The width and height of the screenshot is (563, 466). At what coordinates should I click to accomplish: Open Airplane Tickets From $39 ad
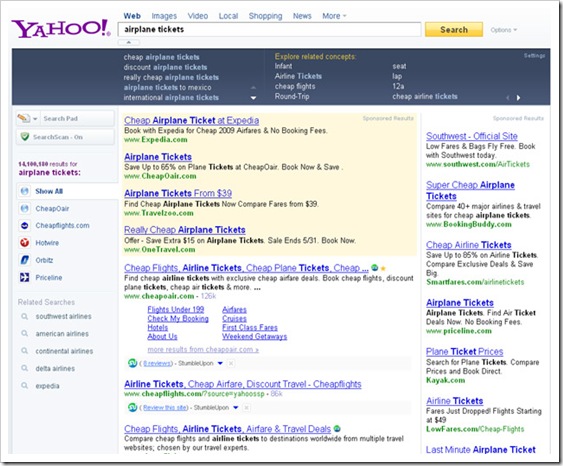[178, 193]
